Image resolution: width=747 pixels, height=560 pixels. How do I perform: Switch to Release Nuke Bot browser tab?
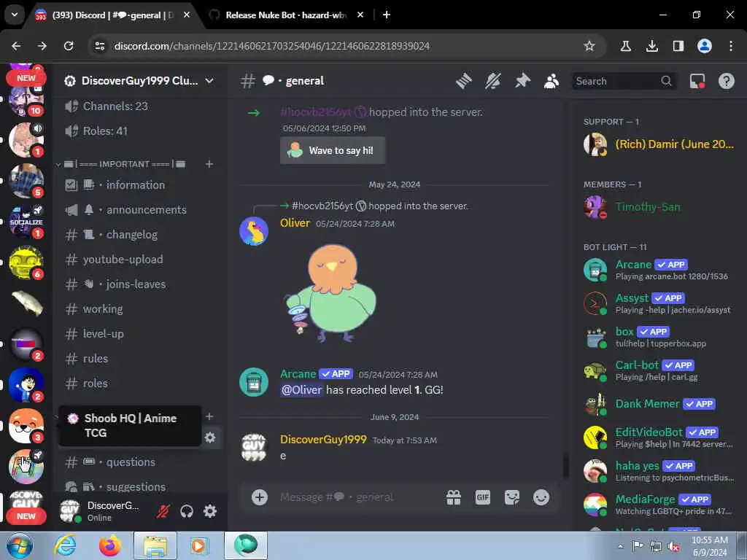point(286,15)
